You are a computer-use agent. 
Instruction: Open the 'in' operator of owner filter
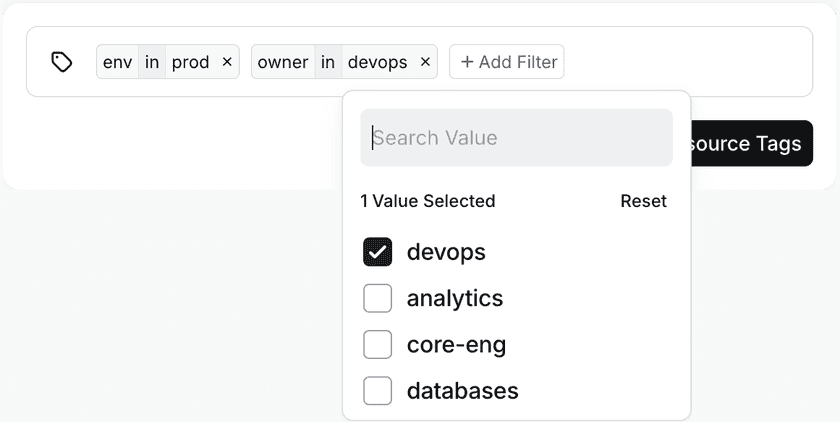[328, 62]
